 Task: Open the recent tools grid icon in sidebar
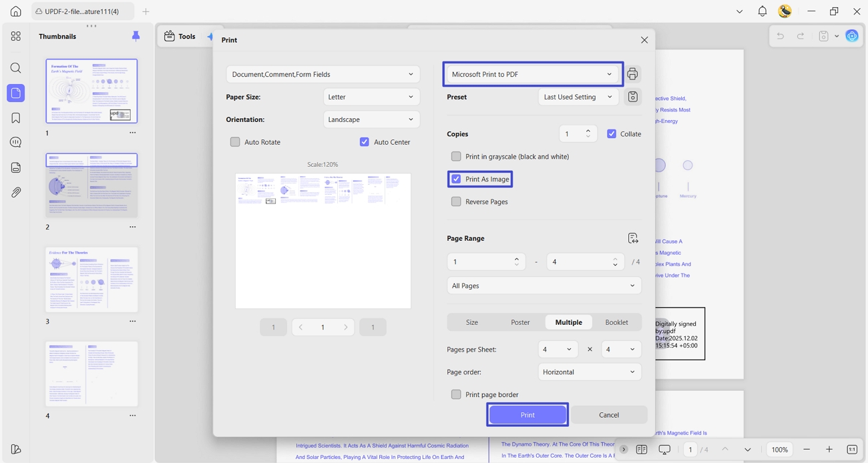pyautogui.click(x=16, y=37)
